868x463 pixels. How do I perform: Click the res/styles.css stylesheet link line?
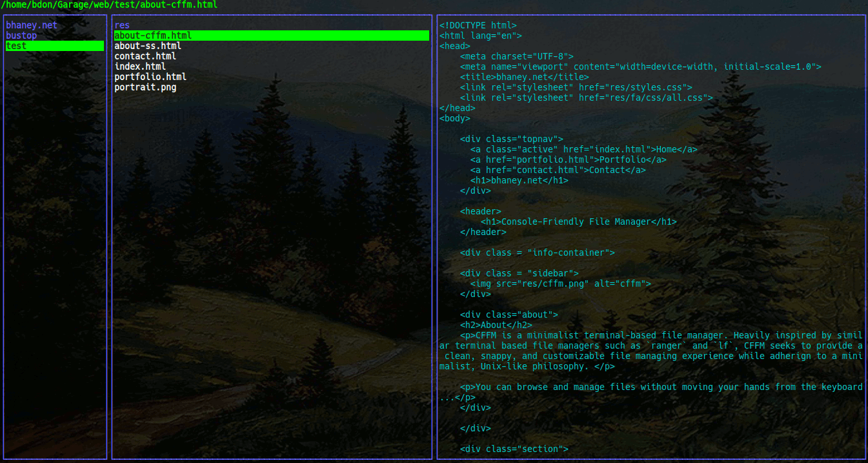coord(576,87)
